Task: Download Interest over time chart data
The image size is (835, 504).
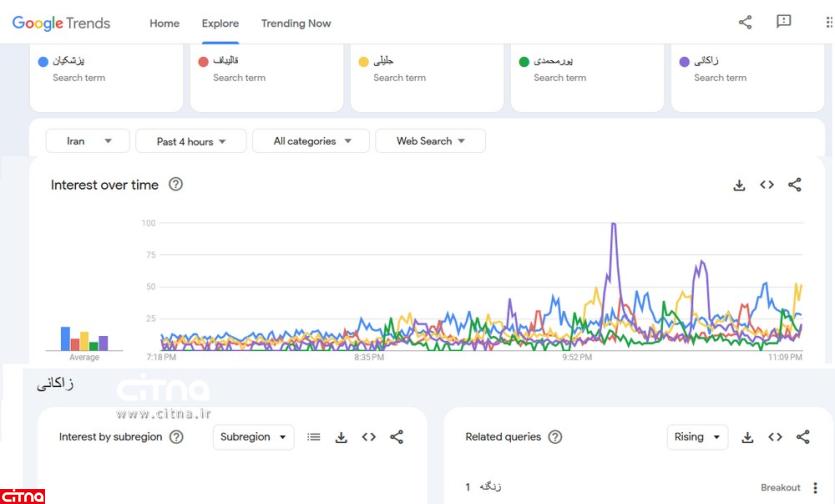Action: tap(739, 185)
